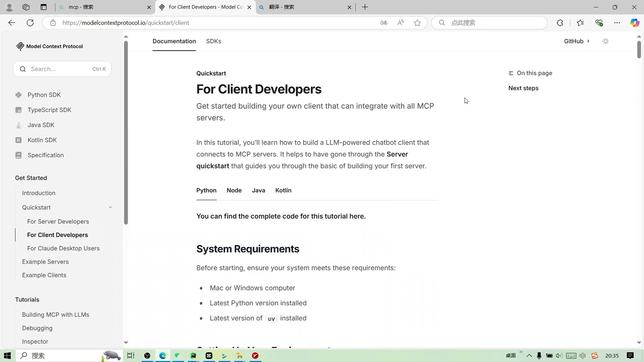Open the Copilot sidebar icon
This screenshot has height=362, width=644.
click(634, 23)
